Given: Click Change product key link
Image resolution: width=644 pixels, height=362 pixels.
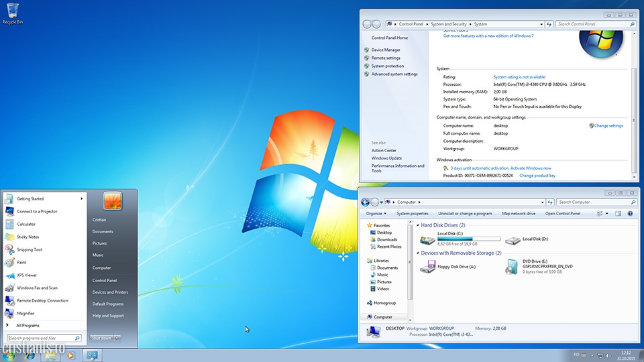Looking at the screenshot, I should 537,176.
